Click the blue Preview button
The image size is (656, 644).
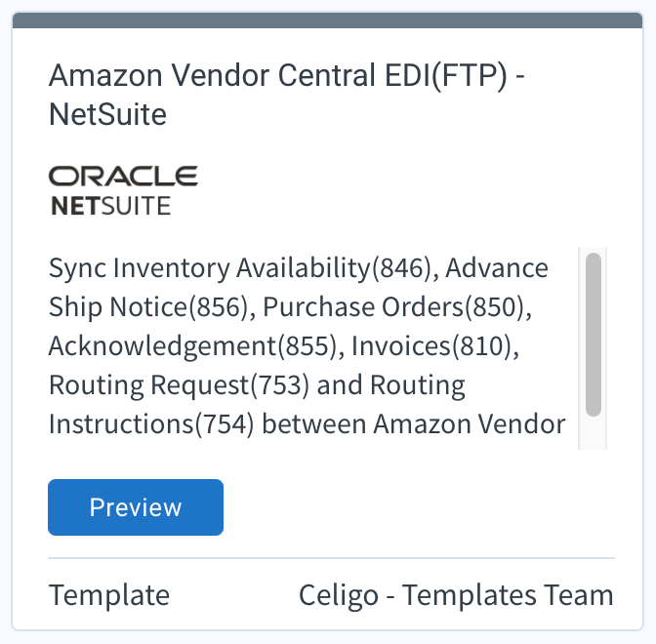point(136,507)
